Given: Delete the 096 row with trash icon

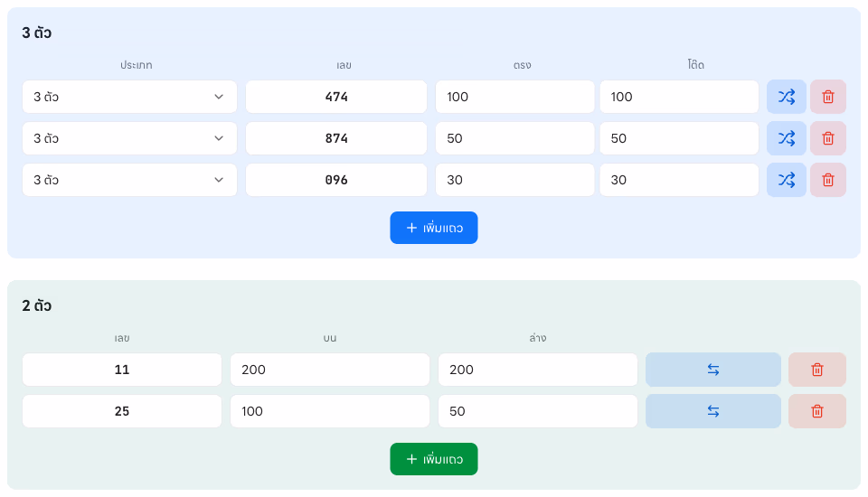Looking at the screenshot, I should click(x=828, y=180).
